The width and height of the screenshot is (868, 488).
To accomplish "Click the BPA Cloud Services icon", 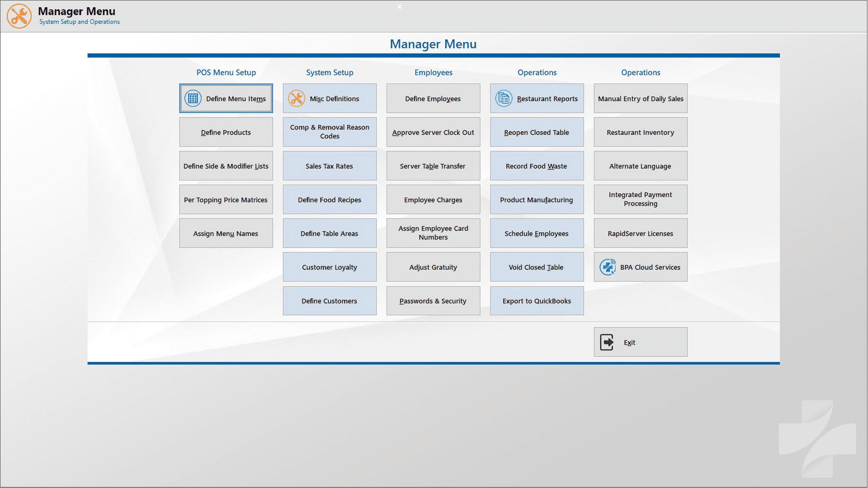I will pyautogui.click(x=607, y=267).
